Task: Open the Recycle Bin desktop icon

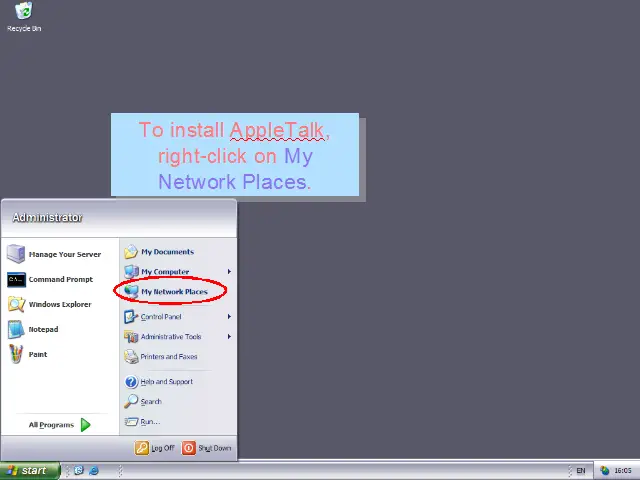Action: coord(24,11)
